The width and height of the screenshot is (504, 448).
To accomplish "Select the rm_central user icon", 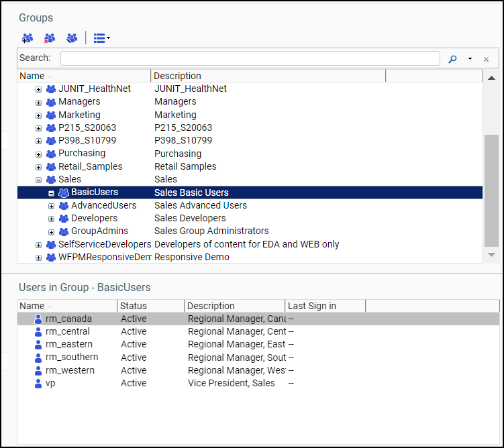I will (38, 332).
